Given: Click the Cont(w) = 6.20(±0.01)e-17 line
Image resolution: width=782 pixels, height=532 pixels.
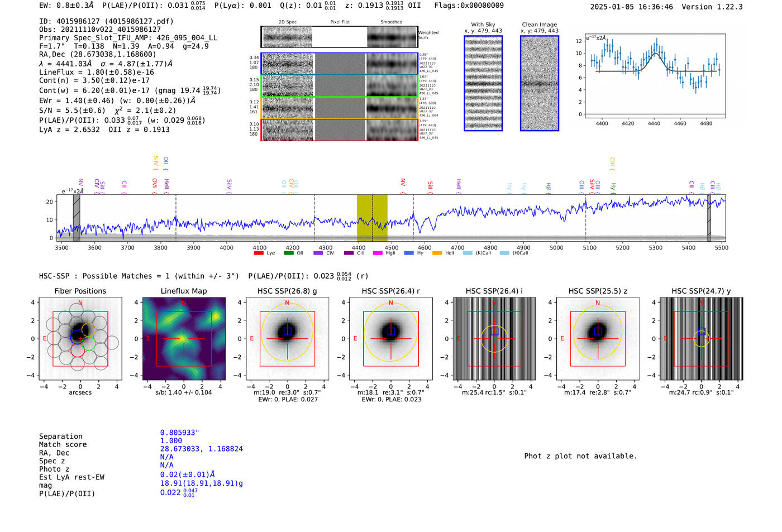Looking at the screenshot, I should pyautogui.click(x=130, y=90).
